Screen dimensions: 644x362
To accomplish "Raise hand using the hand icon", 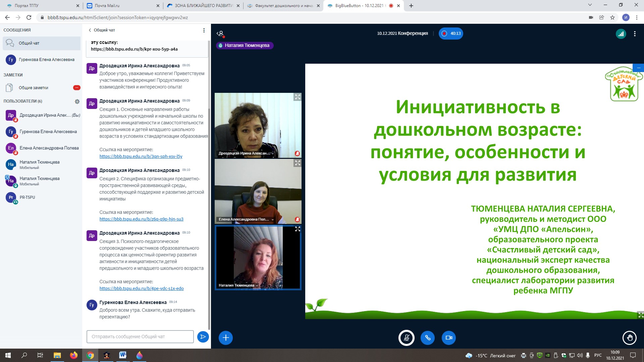I will (x=629, y=338).
